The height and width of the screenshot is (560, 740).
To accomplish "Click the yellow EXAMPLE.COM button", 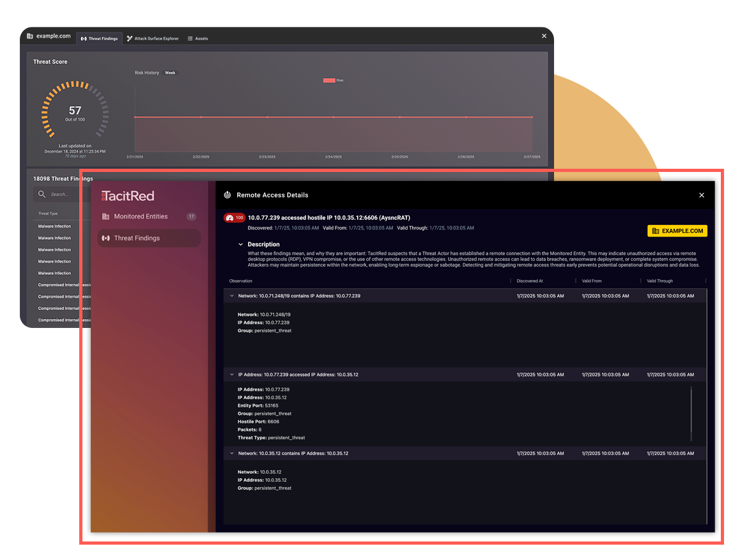I will click(677, 231).
